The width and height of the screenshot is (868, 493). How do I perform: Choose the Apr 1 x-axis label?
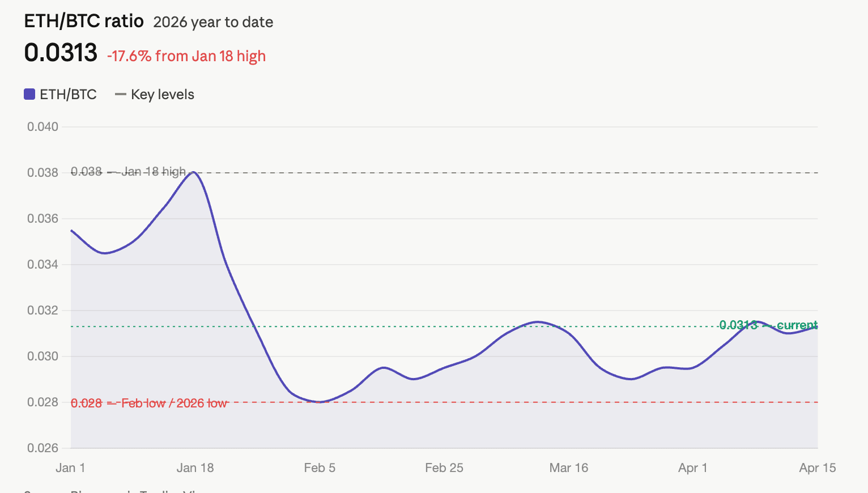coord(692,468)
